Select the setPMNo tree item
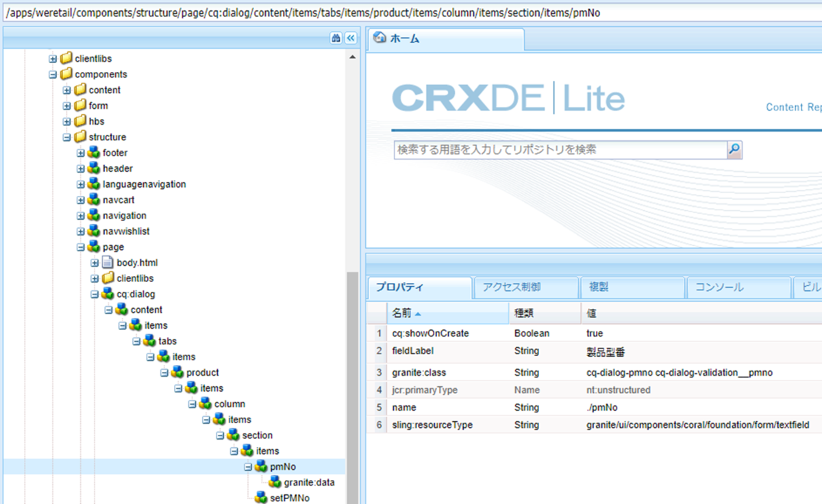Image resolution: width=822 pixels, height=504 pixels. [289, 498]
